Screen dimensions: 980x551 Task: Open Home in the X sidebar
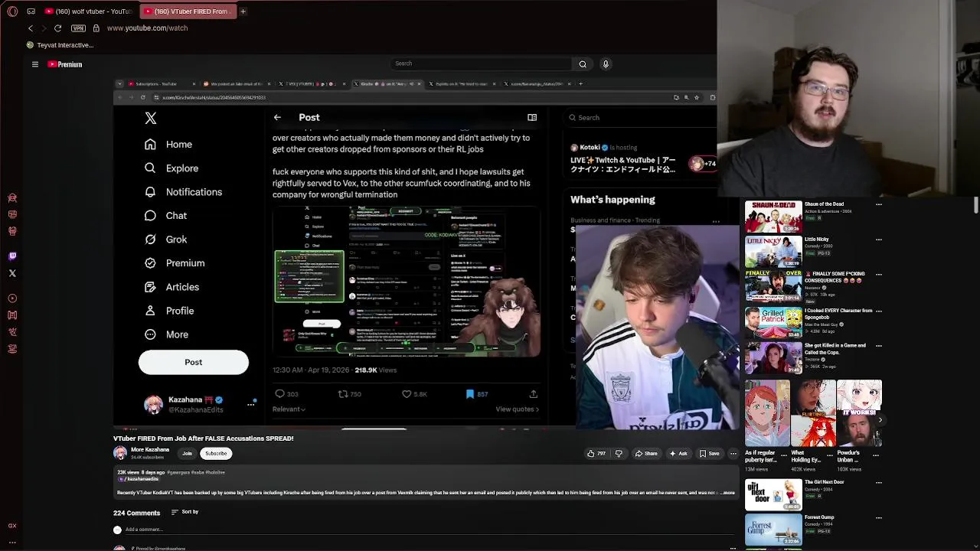tap(168, 145)
